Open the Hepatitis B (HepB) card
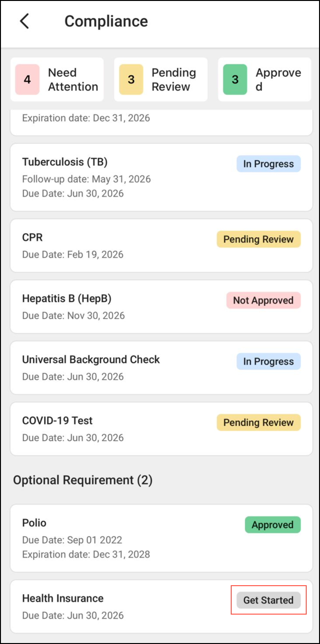This screenshot has width=320, height=644. [x=119, y=307]
